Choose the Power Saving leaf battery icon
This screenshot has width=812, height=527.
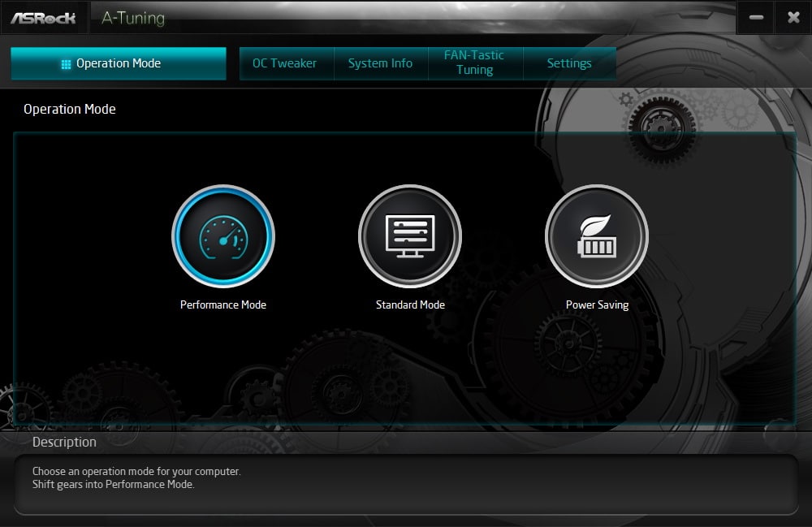pyautogui.click(x=597, y=236)
